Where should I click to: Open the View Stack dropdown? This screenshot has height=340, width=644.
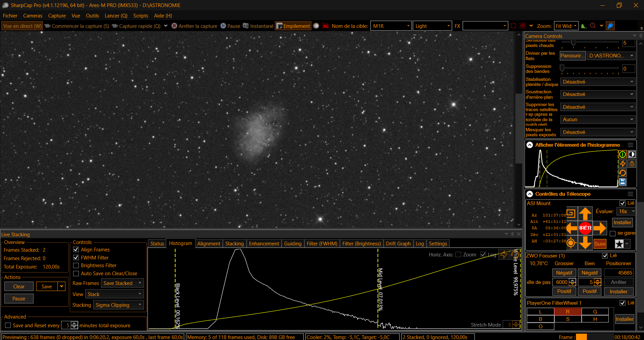coord(115,294)
